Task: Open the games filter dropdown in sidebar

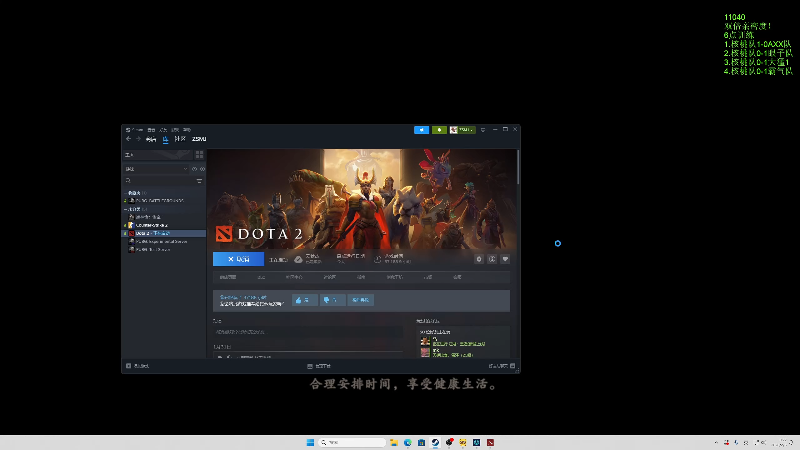Action: click(x=156, y=169)
